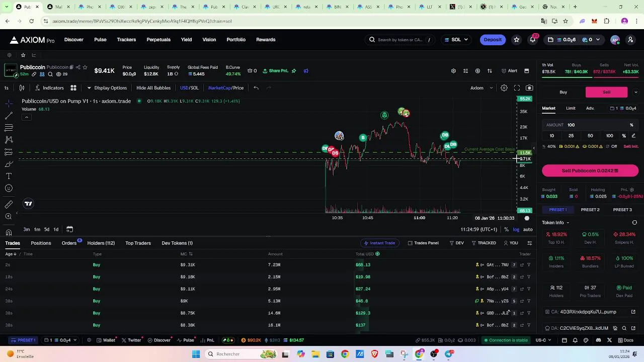Open CA address external link

(x=633, y=312)
